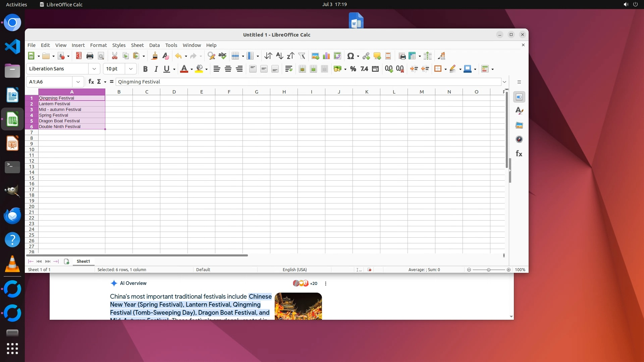Open the Function Wizard next to Name Box
The width and height of the screenshot is (644, 362).
click(x=91, y=82)
